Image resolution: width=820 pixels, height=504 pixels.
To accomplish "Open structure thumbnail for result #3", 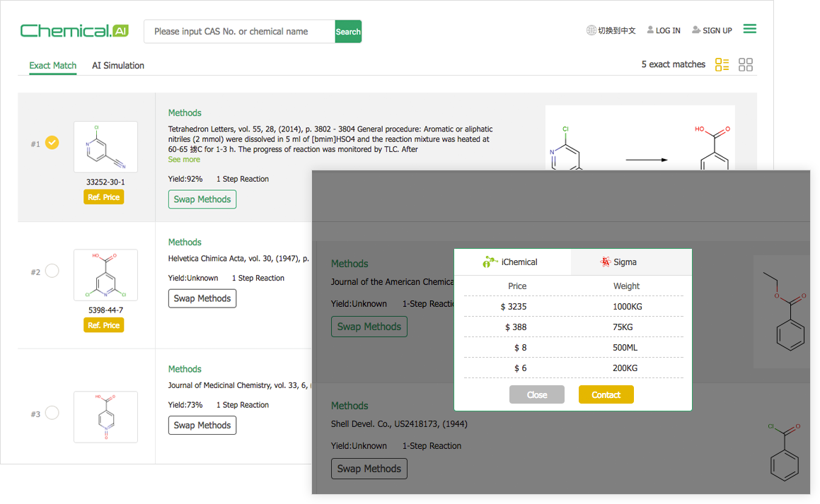I will [x=105, y=417].
